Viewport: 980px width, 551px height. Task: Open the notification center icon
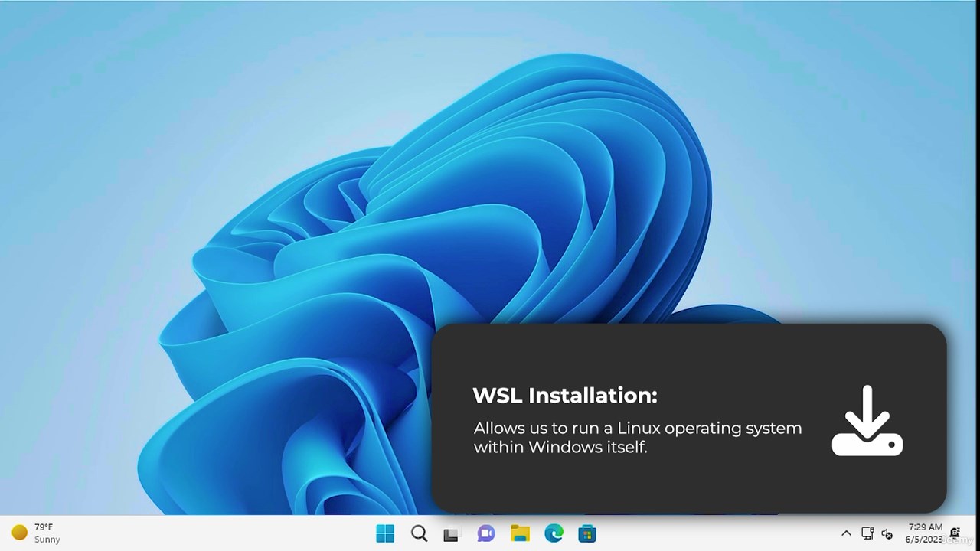(x=955, y=533)
